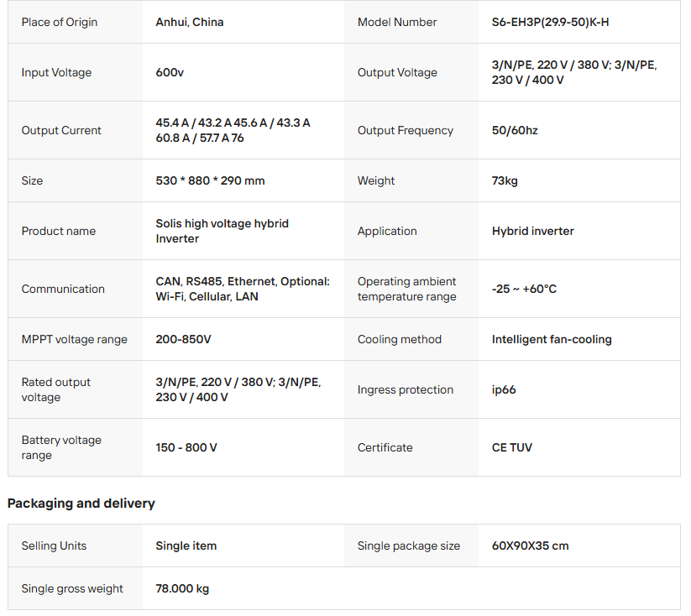Click the ip66 ingress protection value
Image resolution: width=691 pixels, height=616 pixels.
pyautogui.click(x=504, y=389)
